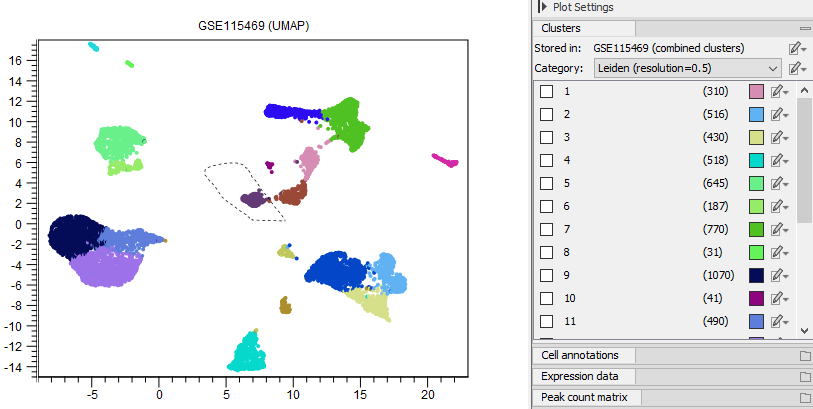Click edit icon for cluster 1
The image size is (813, 409).
[779, 92]
